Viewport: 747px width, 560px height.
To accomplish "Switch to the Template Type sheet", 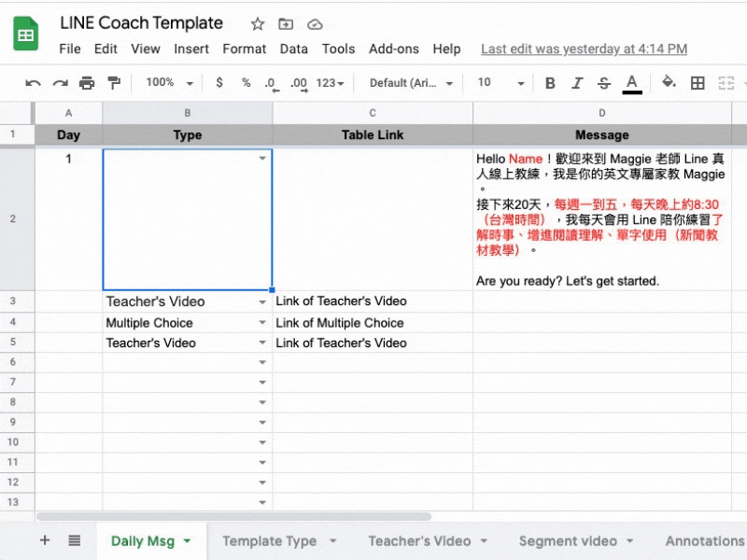I will tap(271, 540).
